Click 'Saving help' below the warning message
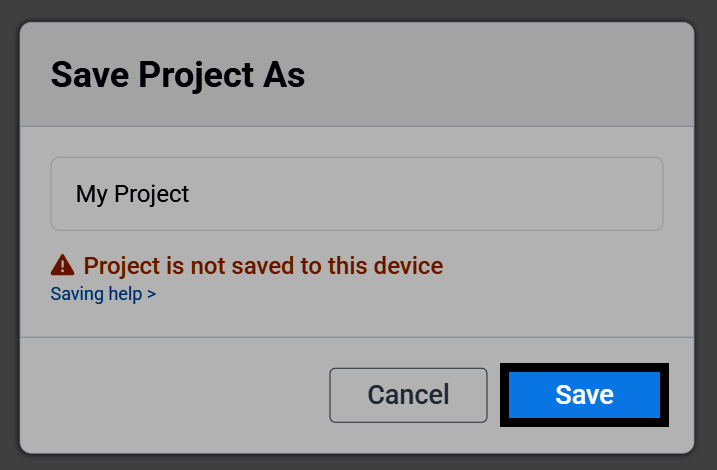This screenshot has width=717, height=470. (x=96, y=294)
